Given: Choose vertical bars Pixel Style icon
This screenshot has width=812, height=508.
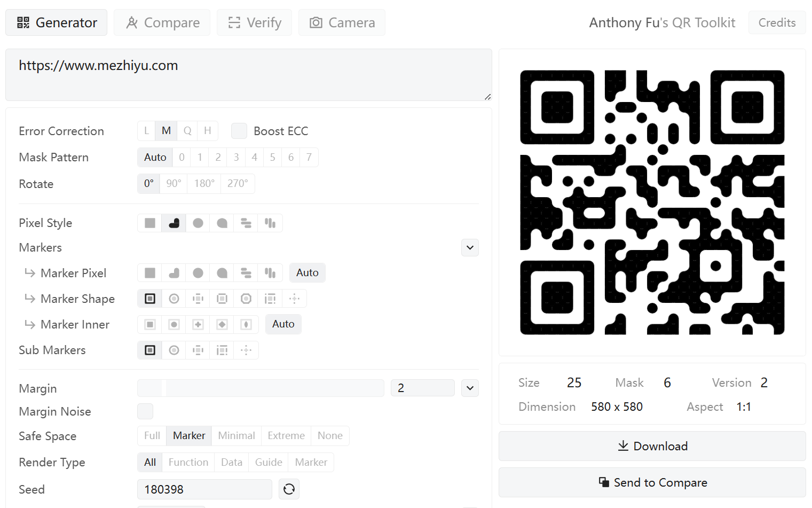Looking at the screenshot, I should click(270, 223).
